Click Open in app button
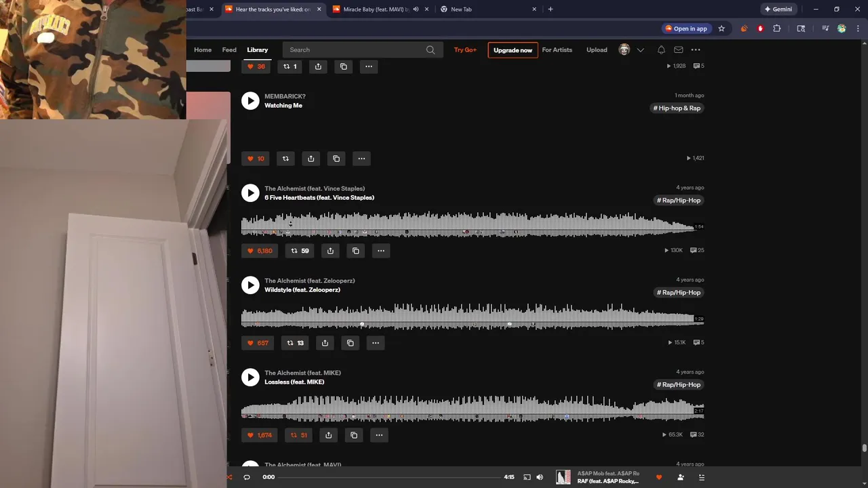 point(686,28)
